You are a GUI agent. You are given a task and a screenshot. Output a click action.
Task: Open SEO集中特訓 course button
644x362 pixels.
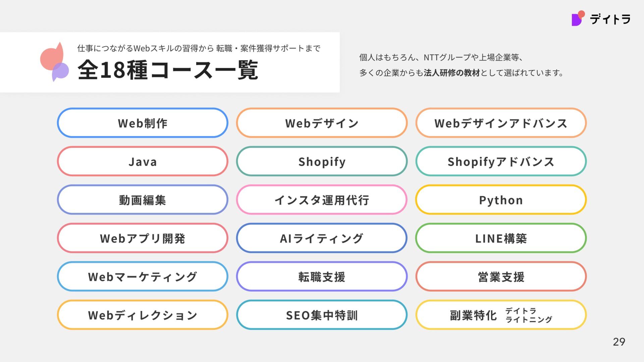coord(322,315)
